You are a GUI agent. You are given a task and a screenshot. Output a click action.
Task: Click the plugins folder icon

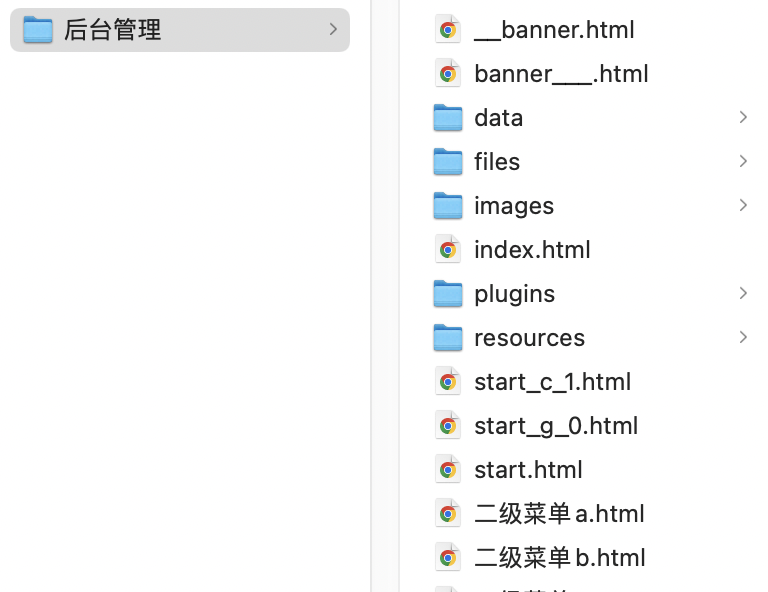[x=448, y=294]
